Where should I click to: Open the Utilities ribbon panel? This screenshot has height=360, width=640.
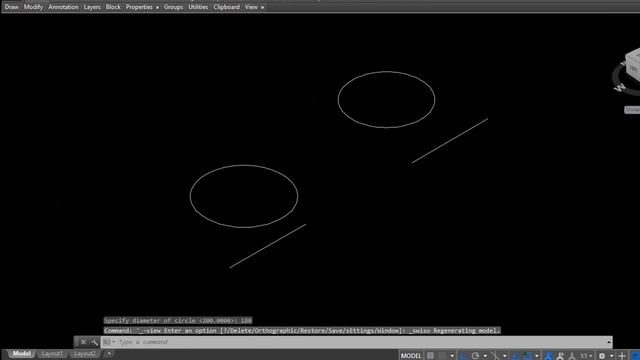tap(198, 7)
